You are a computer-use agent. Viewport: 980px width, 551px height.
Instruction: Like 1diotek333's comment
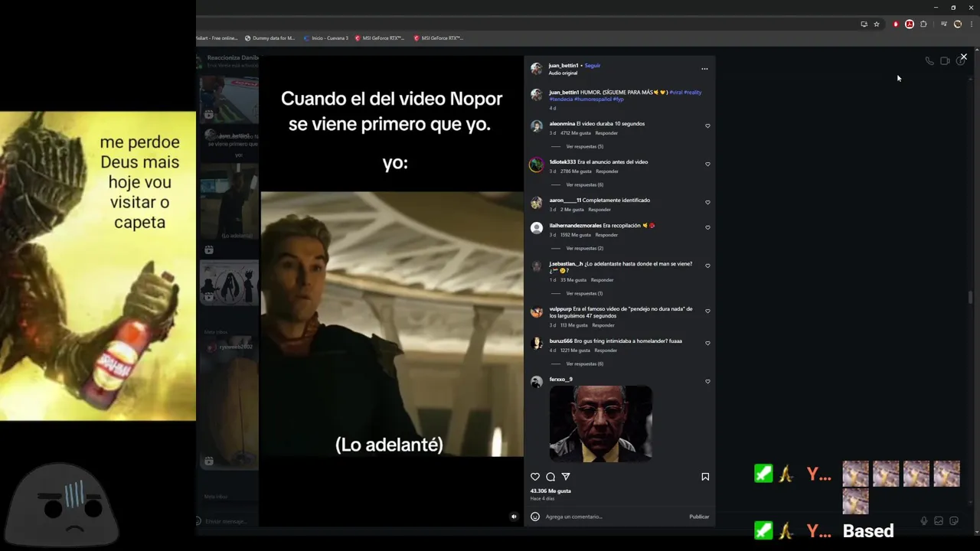(x=707, y=164)
